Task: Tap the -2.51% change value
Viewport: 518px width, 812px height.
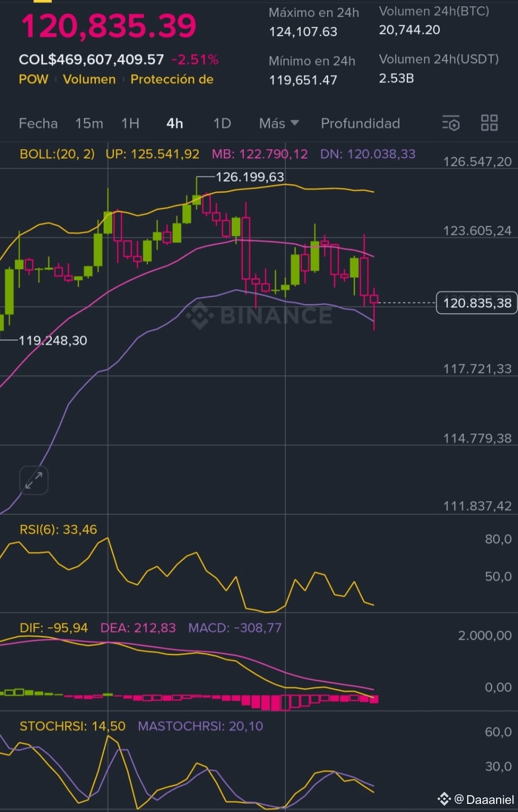Action: click(195, 59)
